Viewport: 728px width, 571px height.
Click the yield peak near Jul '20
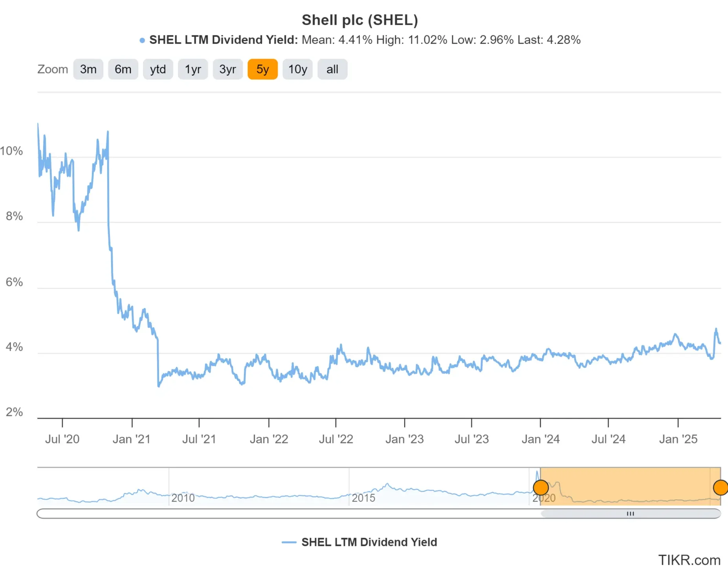click(x=37, y=124)
